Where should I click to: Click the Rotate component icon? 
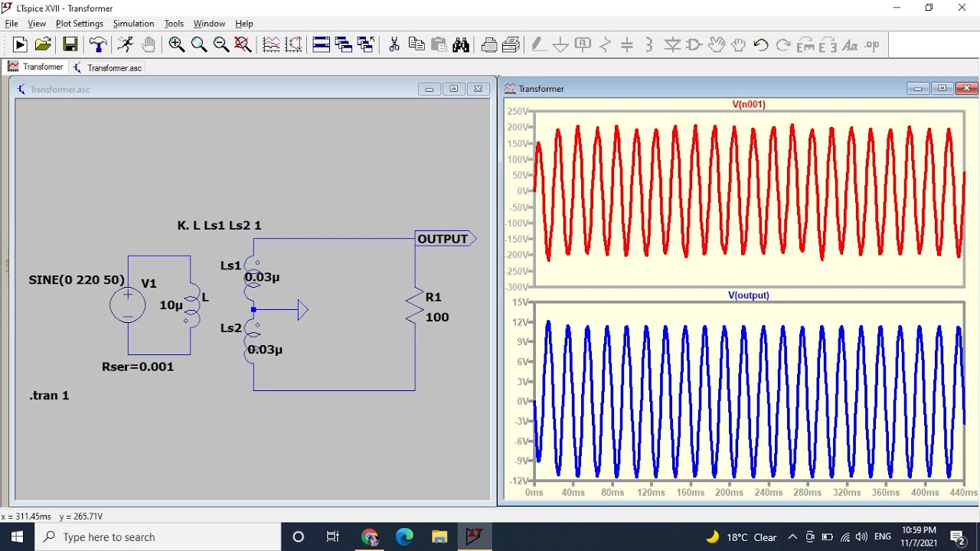click(x=805, y=44)
